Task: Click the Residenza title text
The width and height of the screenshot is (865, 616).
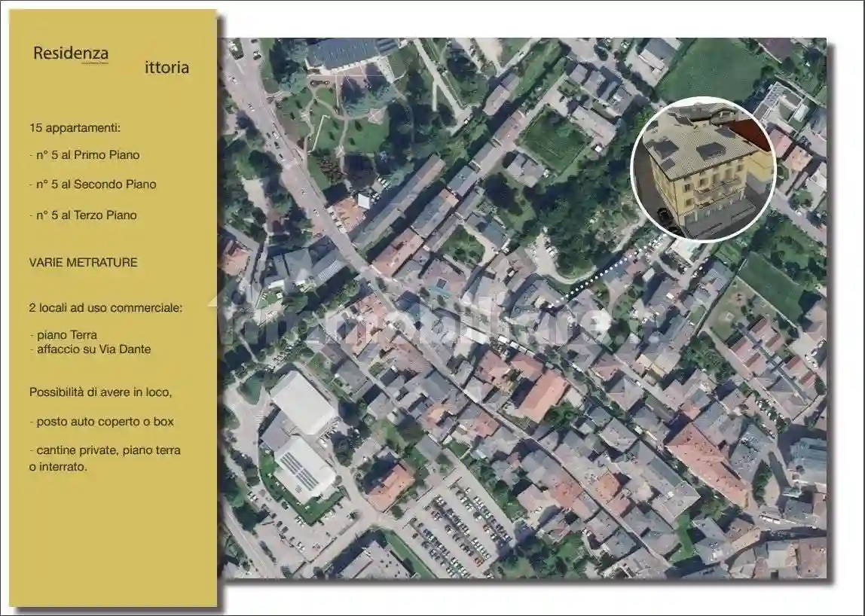Action: (x=71, y=54)
